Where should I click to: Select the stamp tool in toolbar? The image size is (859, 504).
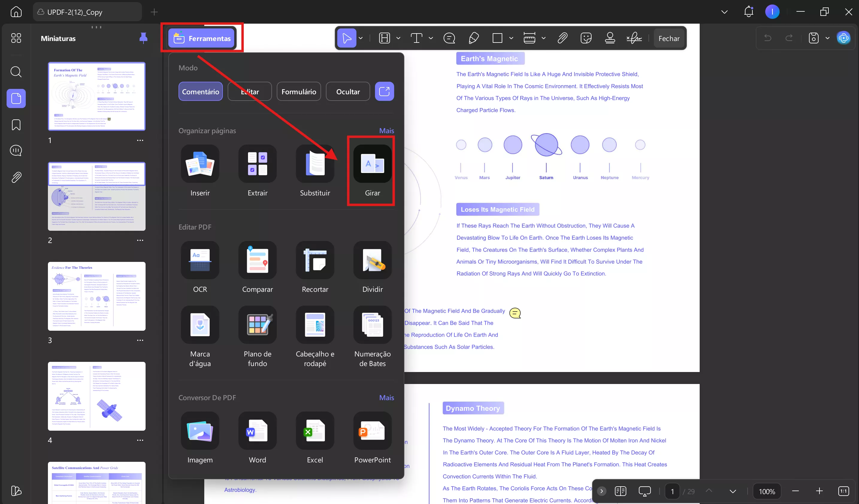tap(610, 38)
